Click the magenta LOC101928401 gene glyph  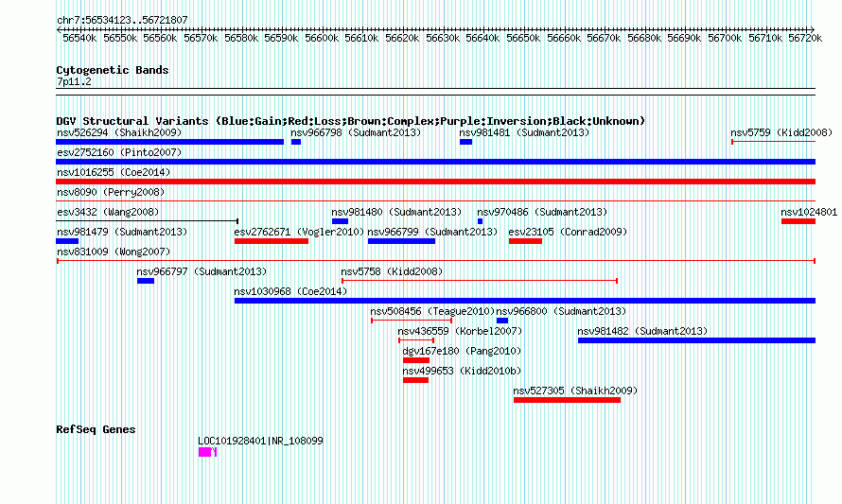[x=207, y=452]
